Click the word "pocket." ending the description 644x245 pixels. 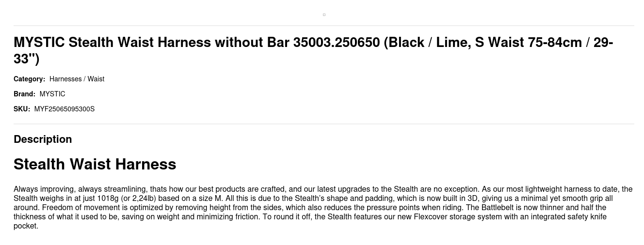(26, 226)
